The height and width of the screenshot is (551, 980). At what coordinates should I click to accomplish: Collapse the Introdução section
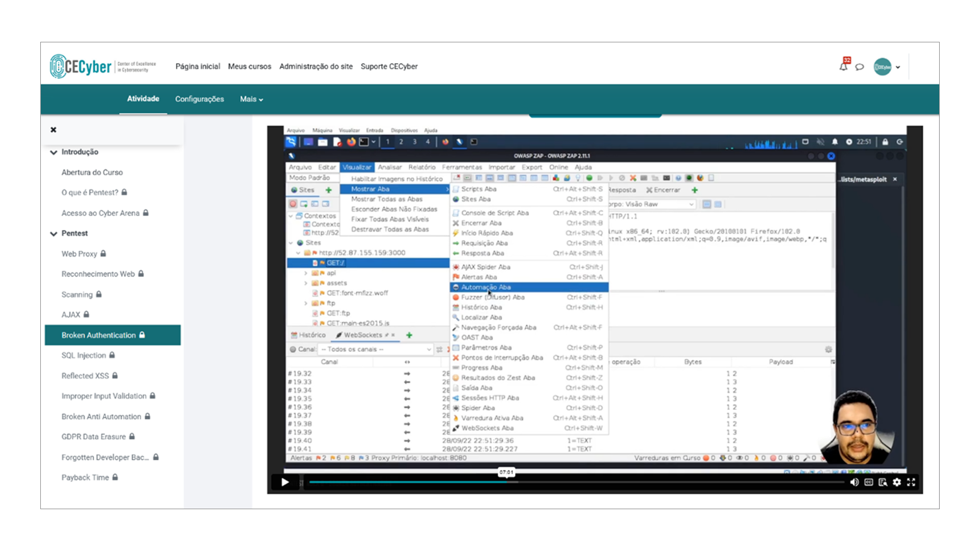coord(54,152)
